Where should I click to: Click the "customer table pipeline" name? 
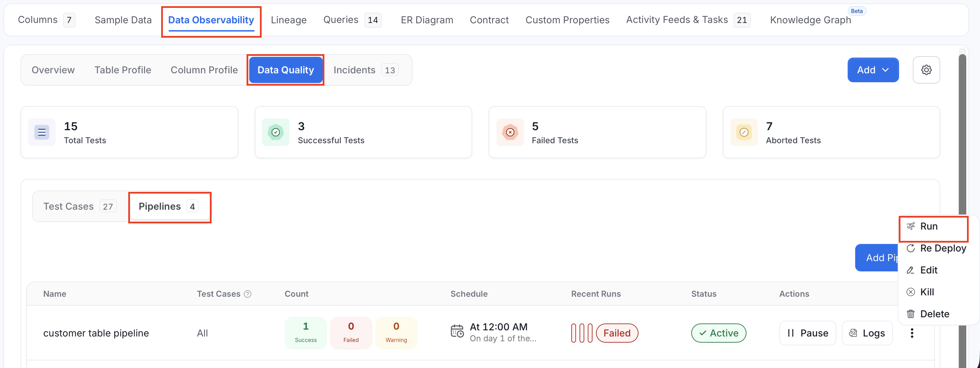96,333
